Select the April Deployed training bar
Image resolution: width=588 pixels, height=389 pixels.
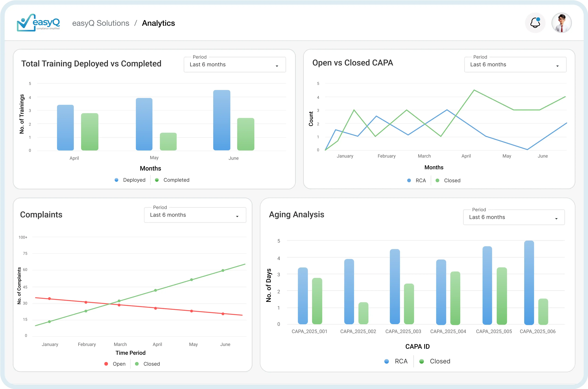point(66,128)
